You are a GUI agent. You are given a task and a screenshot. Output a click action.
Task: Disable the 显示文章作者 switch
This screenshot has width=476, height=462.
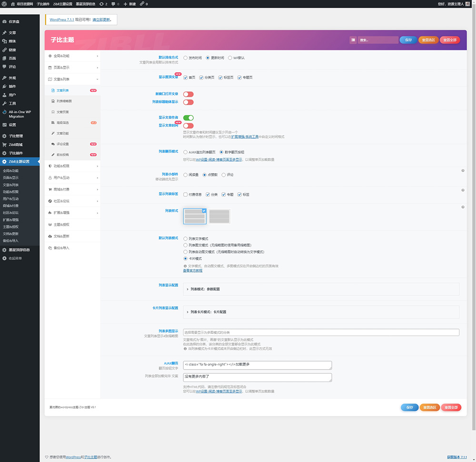pyautogui.click(x=188, y=118)
